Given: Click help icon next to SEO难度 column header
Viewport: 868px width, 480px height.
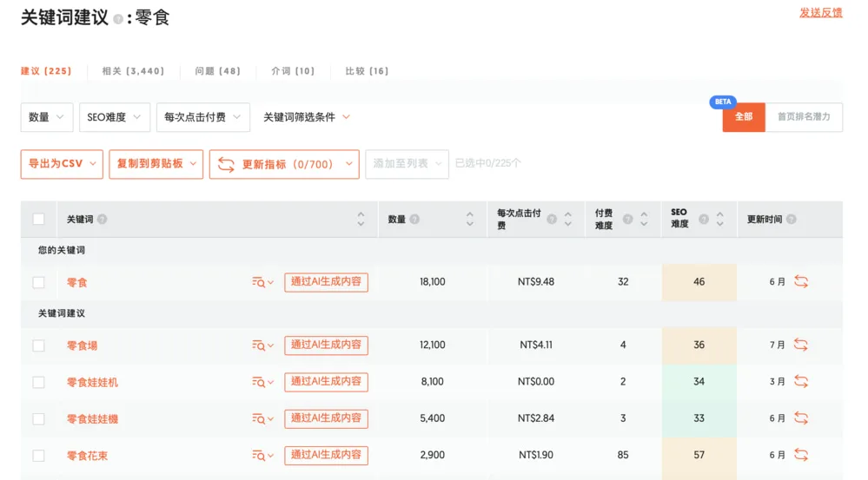Looking at the screenshot, I should coord(704,219).
